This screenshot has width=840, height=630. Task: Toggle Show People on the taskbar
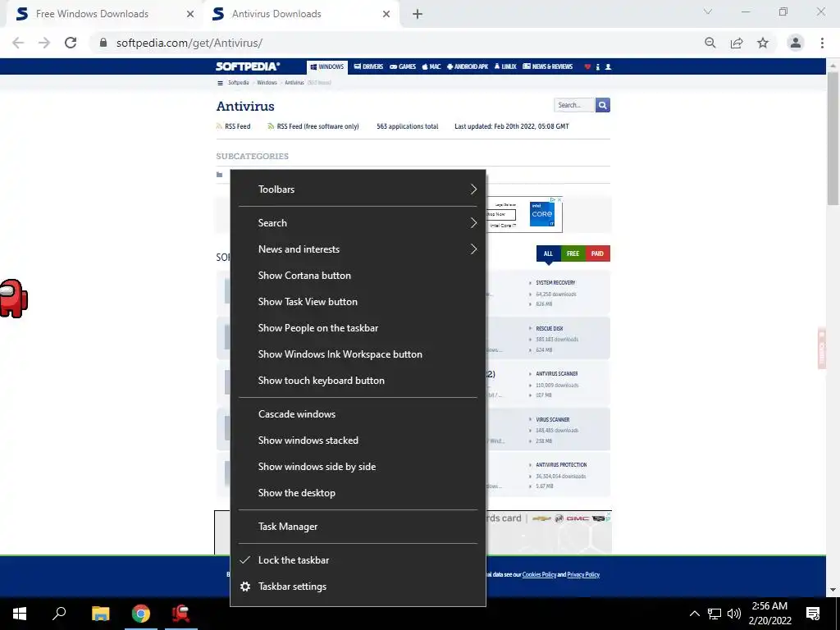point(358,328)
